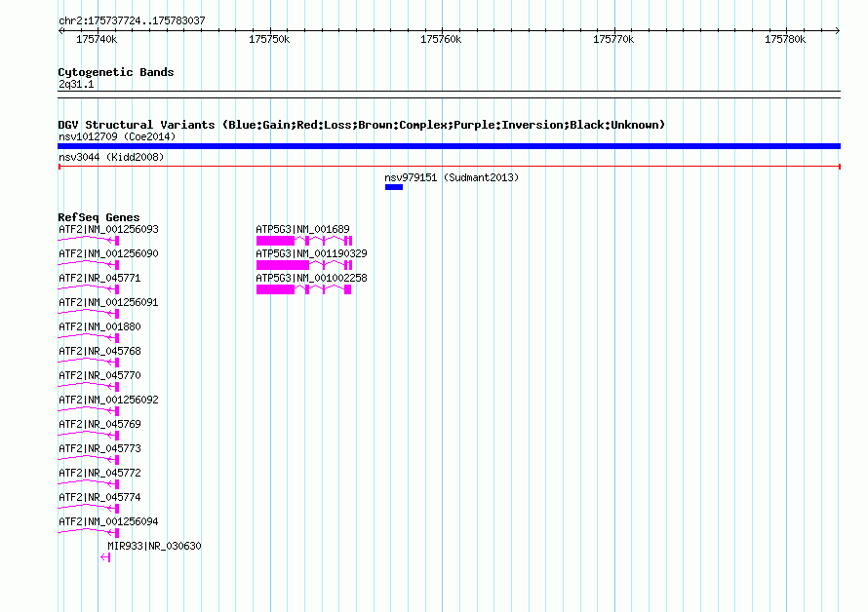Select the ATF2|NR_045770 label text
Viewport: 868px width, 612px height.
click(x=99, y=375)
